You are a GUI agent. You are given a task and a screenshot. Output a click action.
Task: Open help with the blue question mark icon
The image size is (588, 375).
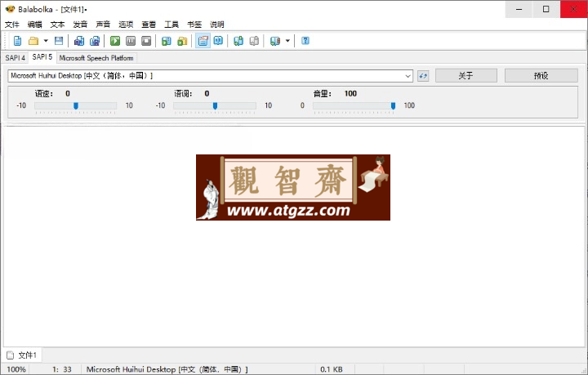305,41
